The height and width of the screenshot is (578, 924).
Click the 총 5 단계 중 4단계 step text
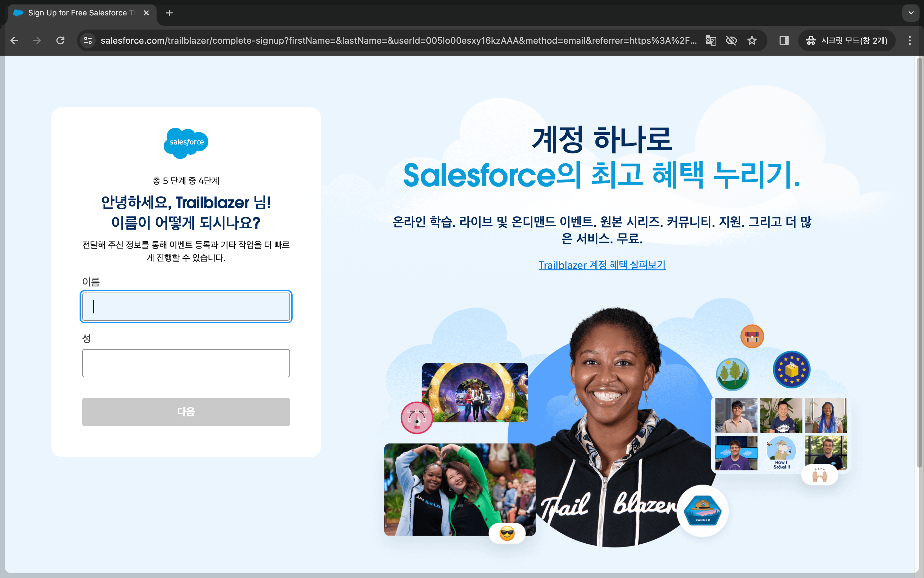pyautogui.click(x=186, y=180)
